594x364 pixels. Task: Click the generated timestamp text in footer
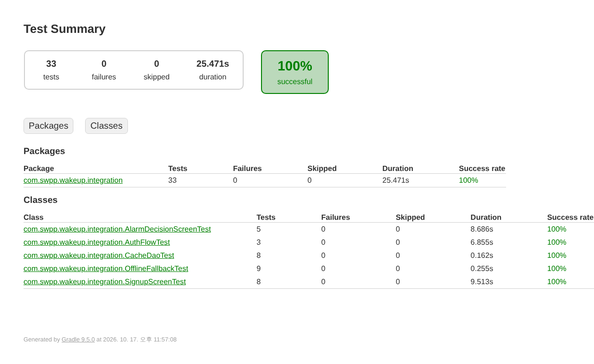[x=140, y=340]
